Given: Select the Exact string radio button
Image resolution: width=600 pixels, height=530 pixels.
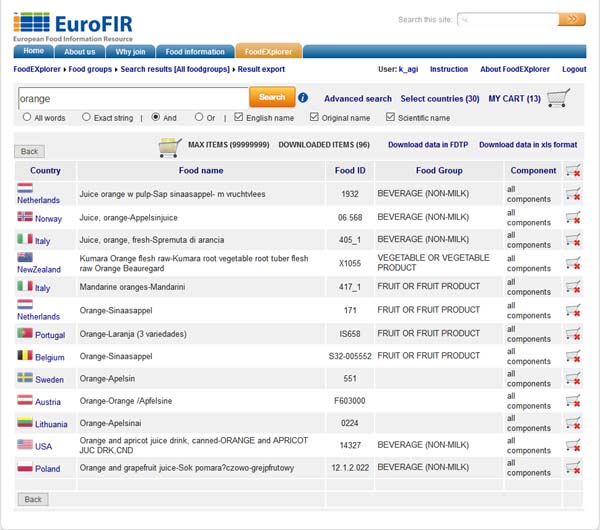Looking at the screenshot, I should coord(86,117).
